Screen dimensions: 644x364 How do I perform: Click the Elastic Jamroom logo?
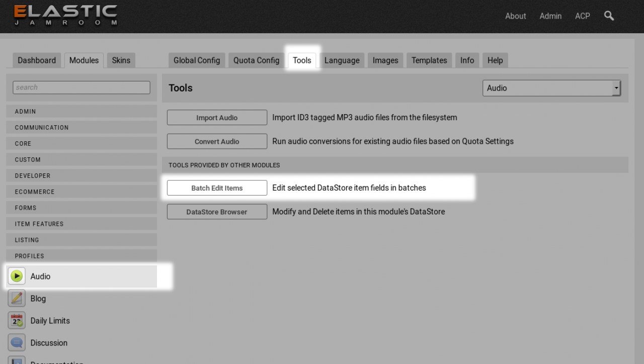pyautogui.click(x=65, y=15)
